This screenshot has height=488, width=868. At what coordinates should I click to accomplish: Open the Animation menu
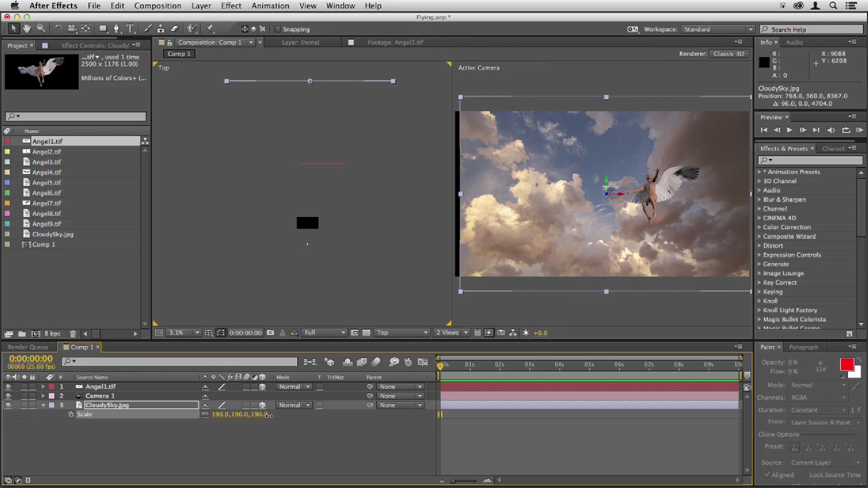tap(270, 6)
